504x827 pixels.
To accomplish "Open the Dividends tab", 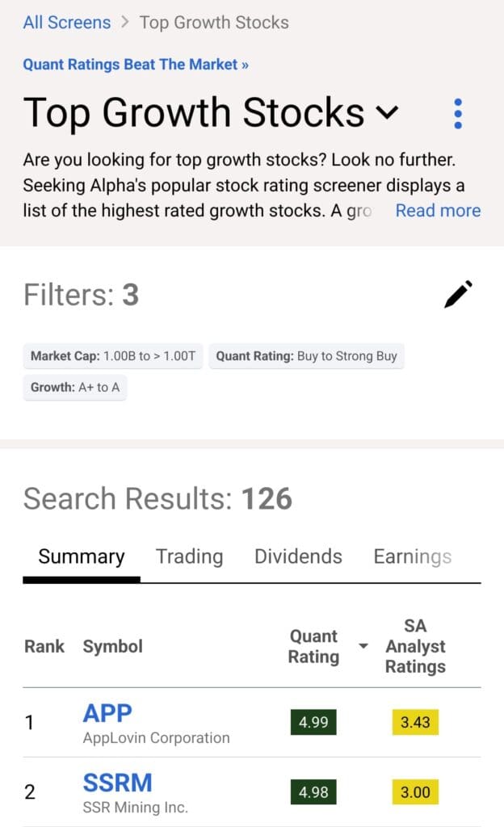I will tap(297, 556).
